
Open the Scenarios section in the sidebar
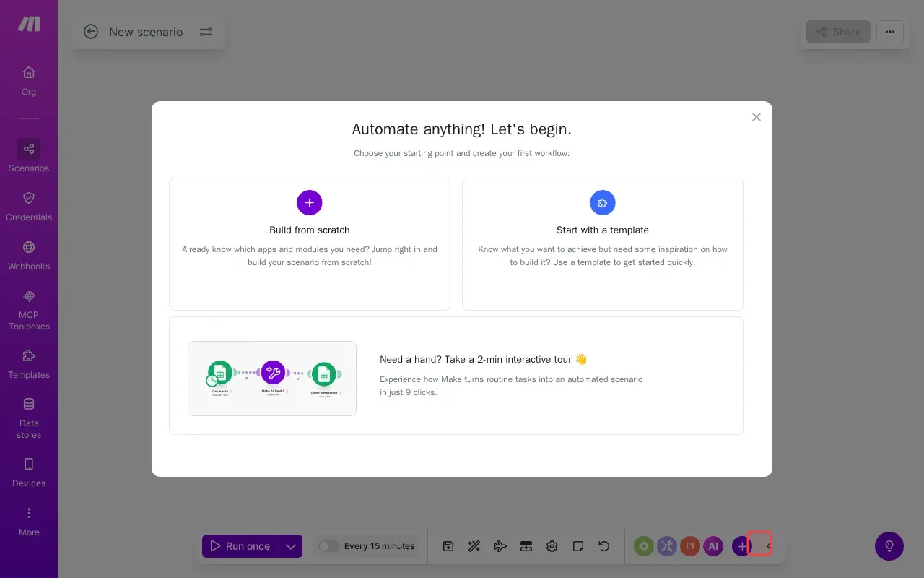coord(29,157)
